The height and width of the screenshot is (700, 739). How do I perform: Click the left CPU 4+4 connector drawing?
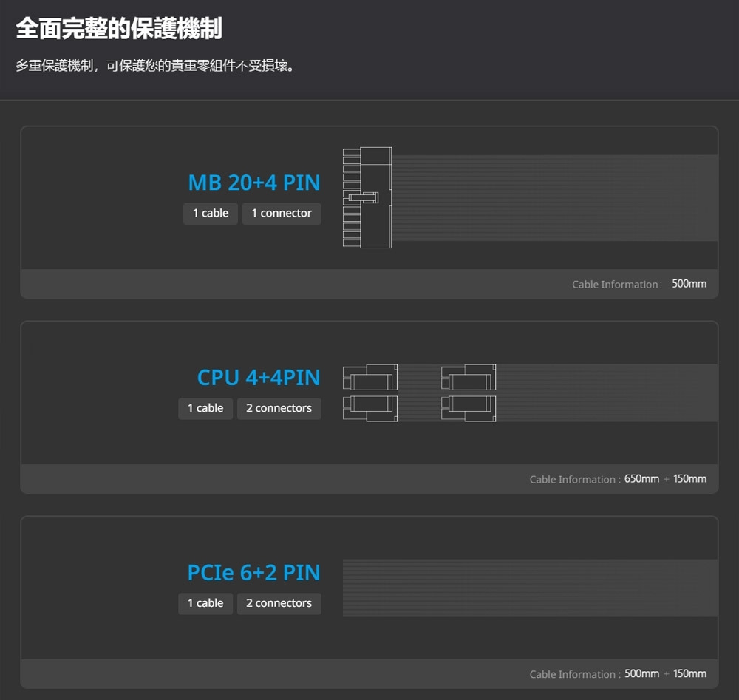click(x=369, y=393)
